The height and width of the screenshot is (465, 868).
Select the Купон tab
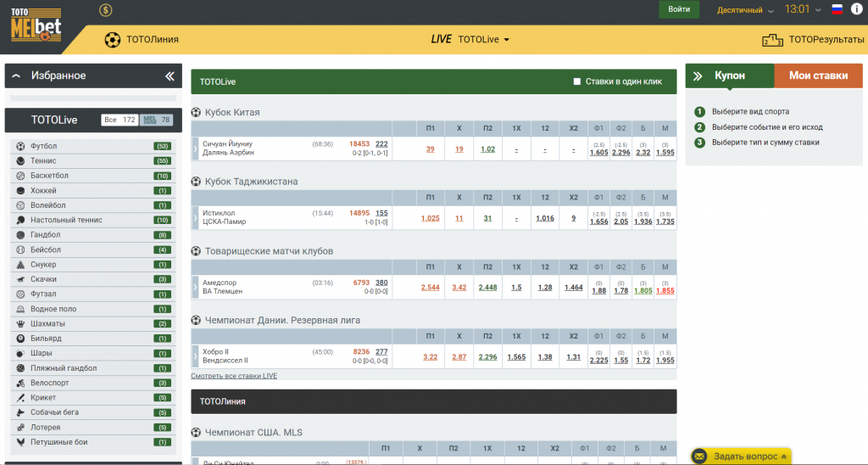729,76
